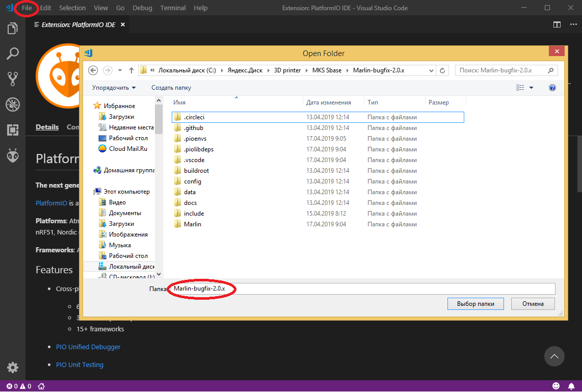Select the buildroot folder name
Screen dimensions: 582x392
pyautogui.click(x=196, y=171)
